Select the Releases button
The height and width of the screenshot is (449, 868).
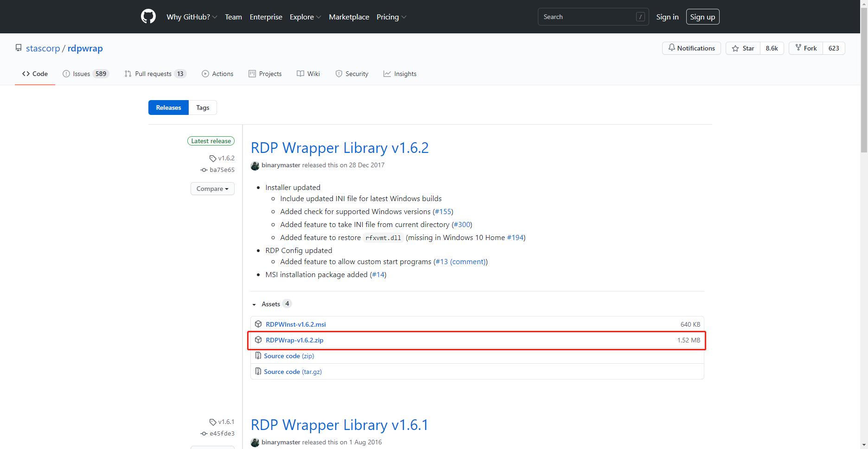[x=168, y=108]
